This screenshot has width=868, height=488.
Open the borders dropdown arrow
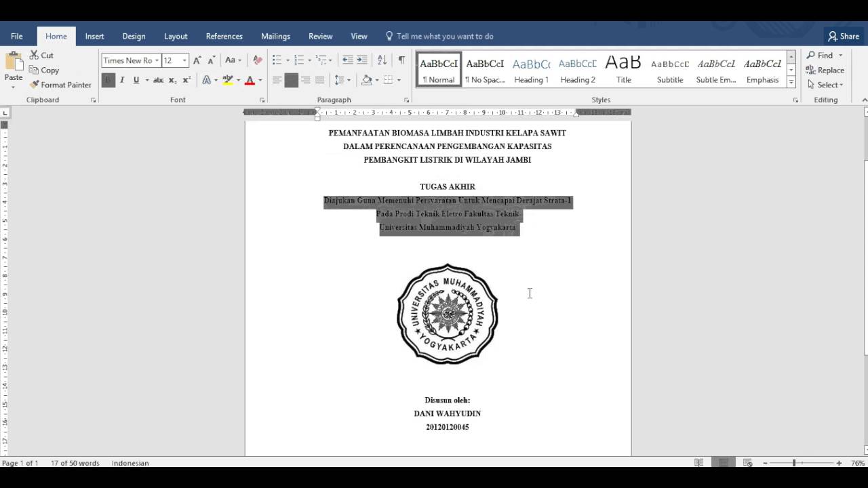tap(399, 80)
